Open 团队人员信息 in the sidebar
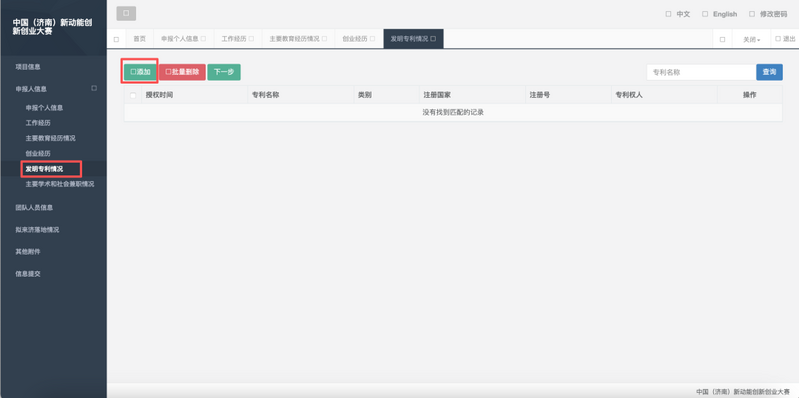 34,207
